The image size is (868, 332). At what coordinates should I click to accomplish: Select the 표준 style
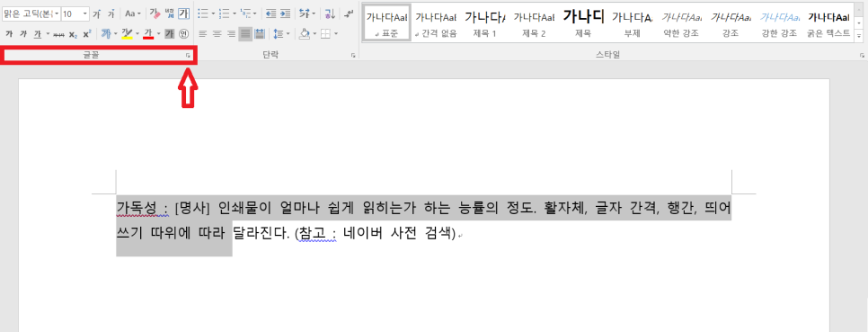[x=386, y=22]
